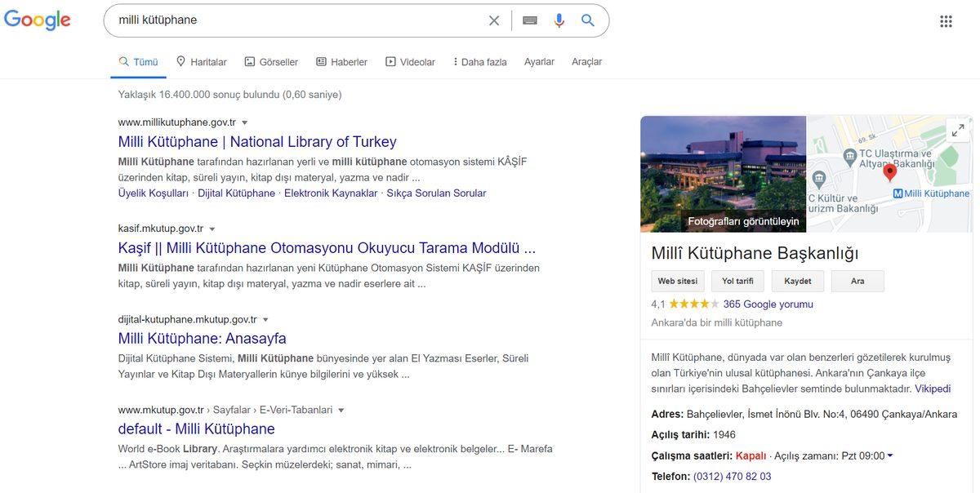Save the place with Kaydet
This screenshot has height=493, width=980.
pyautogui.click(x=797, y=281)
